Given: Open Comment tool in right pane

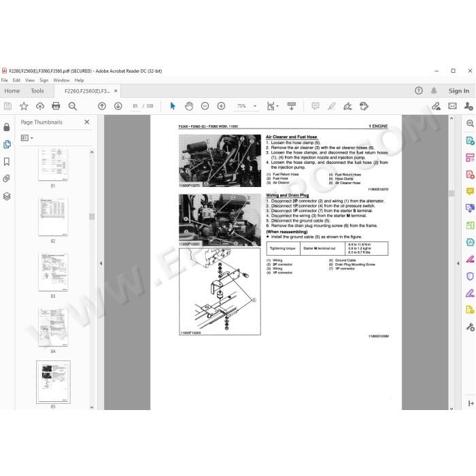Looking at the screenshot, I should point(470,191).
